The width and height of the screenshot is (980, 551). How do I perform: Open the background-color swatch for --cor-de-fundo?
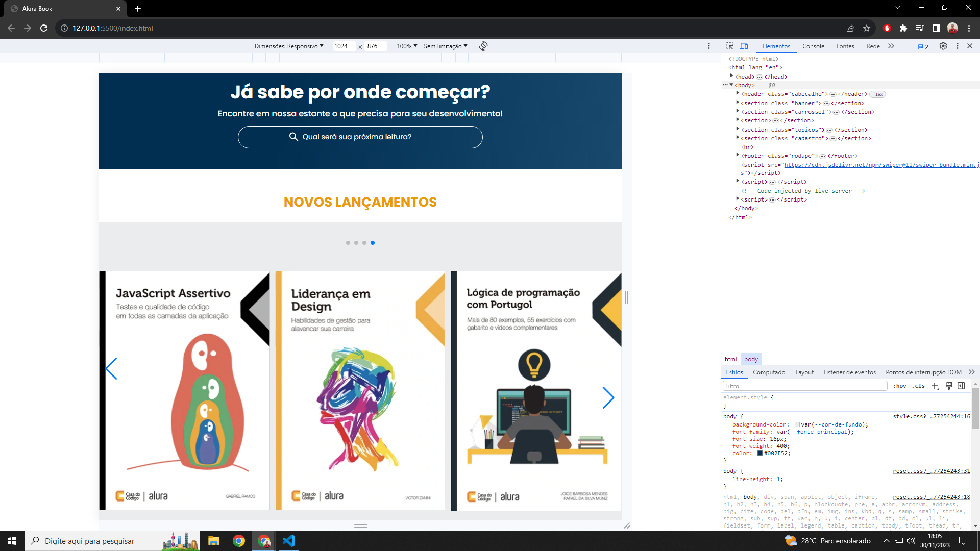[x=797, y=425]
